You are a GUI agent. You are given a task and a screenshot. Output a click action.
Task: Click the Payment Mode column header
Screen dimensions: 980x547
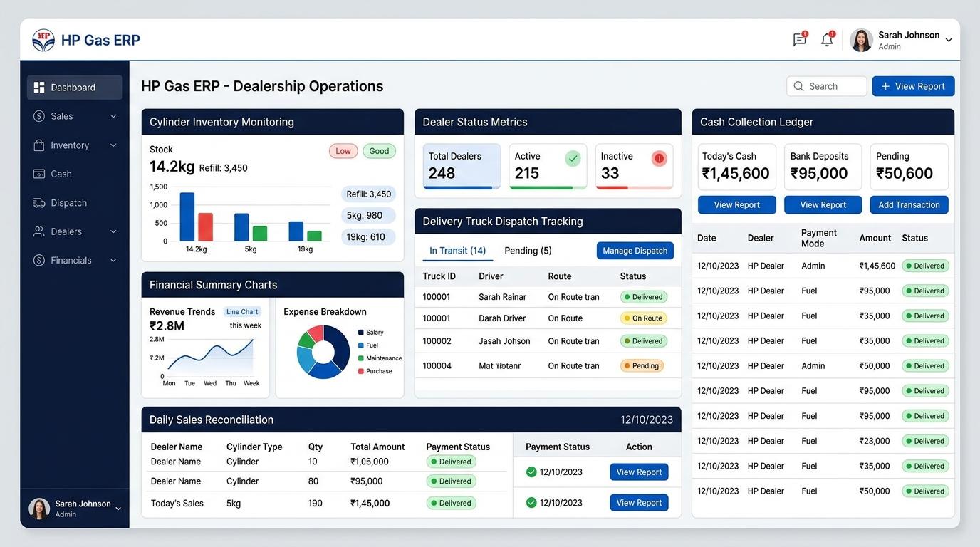pyautogui.click(x=819, y=238)
